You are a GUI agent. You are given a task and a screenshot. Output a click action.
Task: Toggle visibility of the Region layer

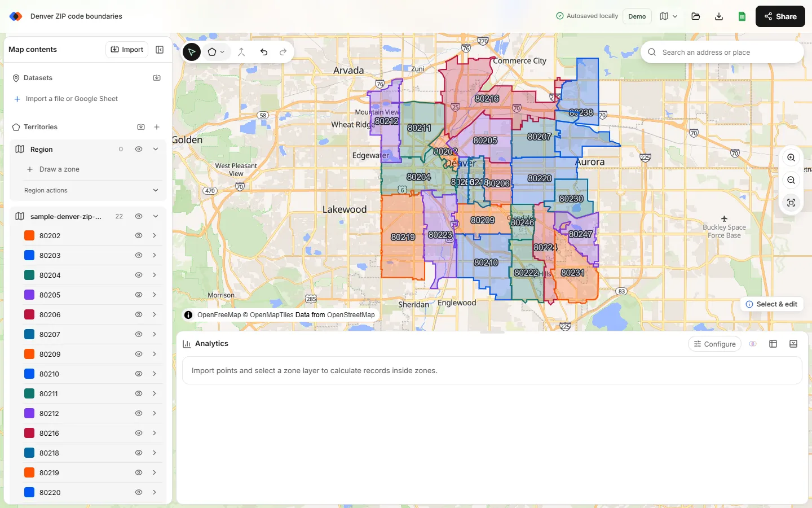tap(139, 149)
